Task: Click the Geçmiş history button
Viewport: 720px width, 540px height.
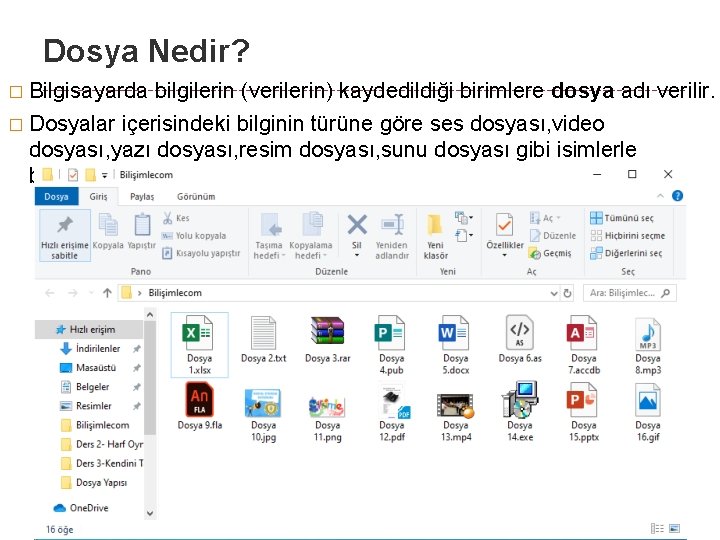Action: pos(550,253)
